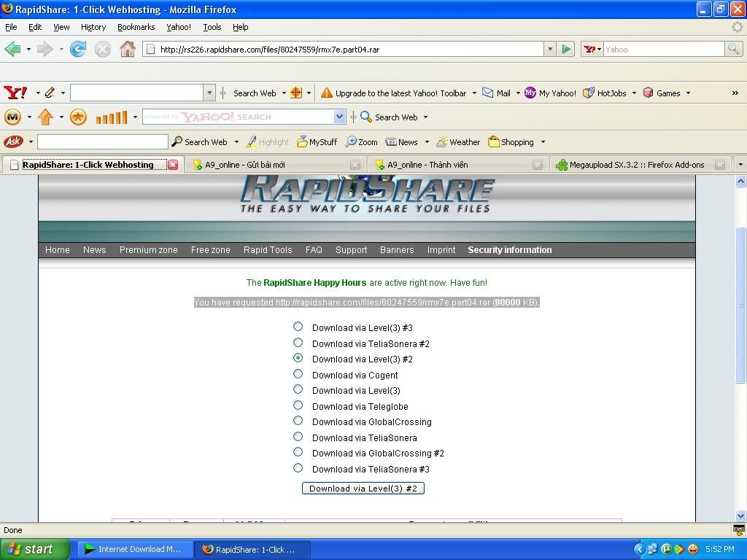
Task: Open the File menu
Action: (x=11, y=27)
